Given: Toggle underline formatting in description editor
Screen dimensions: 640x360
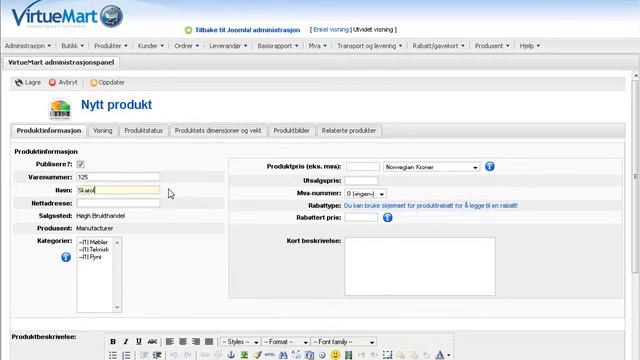Looking at the screenshot, I should coord(139,342).
